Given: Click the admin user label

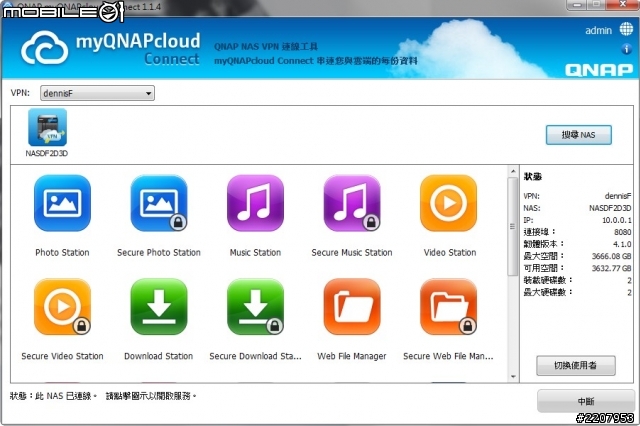Looking at the screenshot, I should pyautogui.click(x=598, y=31).
